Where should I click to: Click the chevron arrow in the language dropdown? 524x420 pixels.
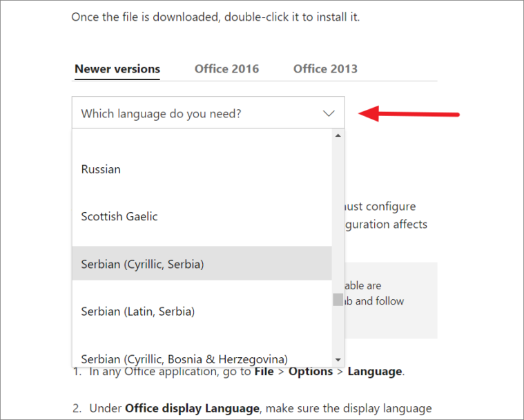click(329, 113)
